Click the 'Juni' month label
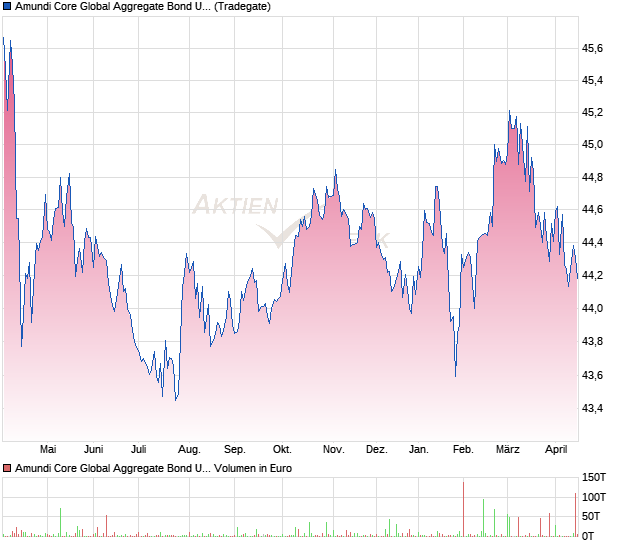 (93, 450)
